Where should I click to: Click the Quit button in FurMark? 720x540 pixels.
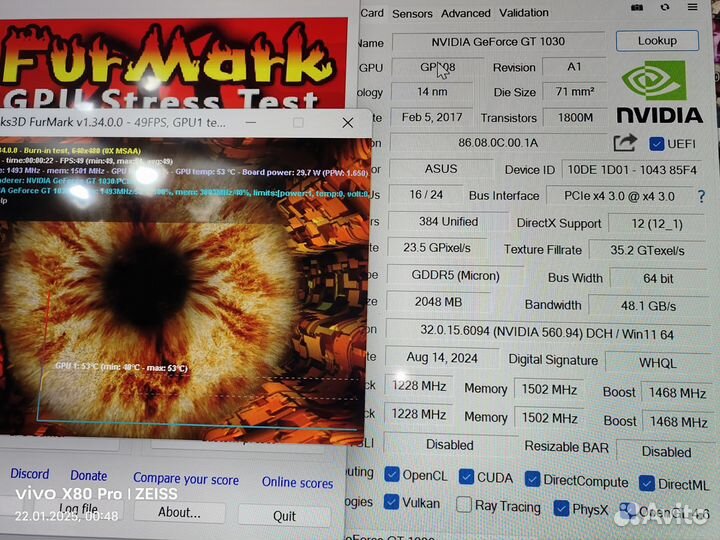285,515
